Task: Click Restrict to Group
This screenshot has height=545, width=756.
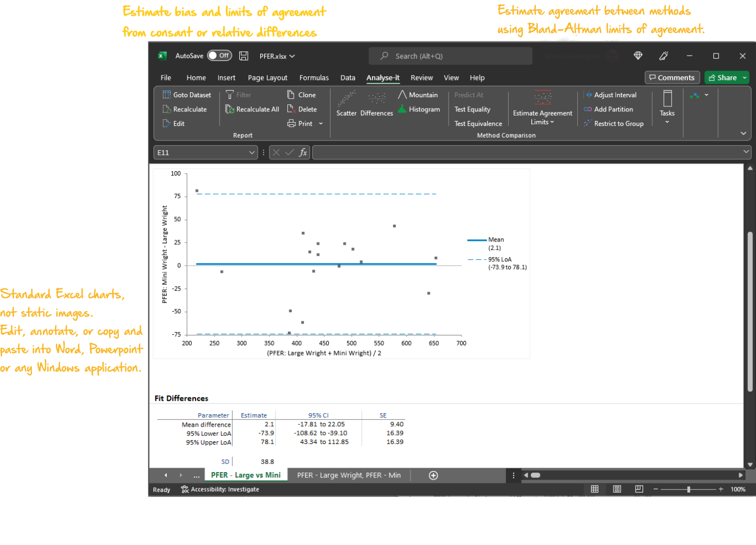Action: (x=614, y=124)
